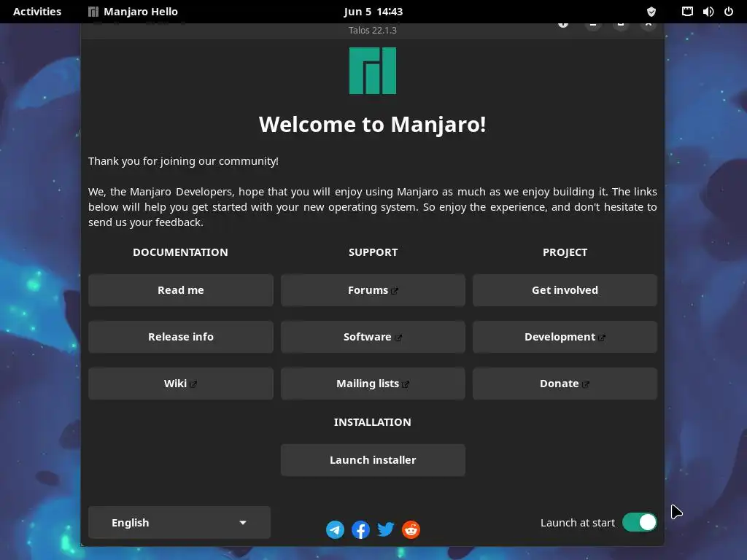Click 'Thank you for joining our community!' text
The height and width of the screenshot is (560, 747).
point(183,161)
